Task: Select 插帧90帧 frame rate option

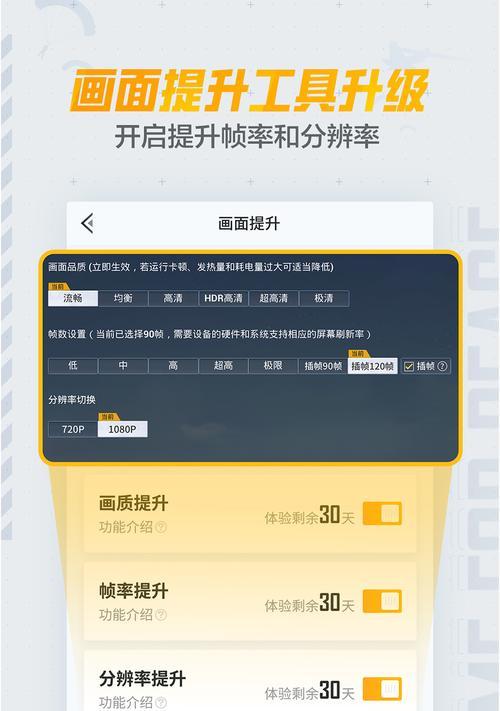Action: [x=323, y=365]
